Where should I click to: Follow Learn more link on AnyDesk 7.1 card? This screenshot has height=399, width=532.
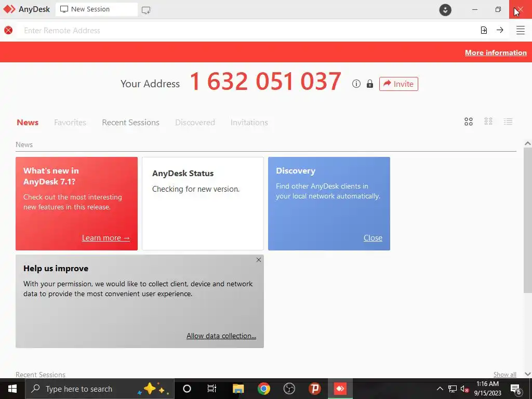click(106, 238)
